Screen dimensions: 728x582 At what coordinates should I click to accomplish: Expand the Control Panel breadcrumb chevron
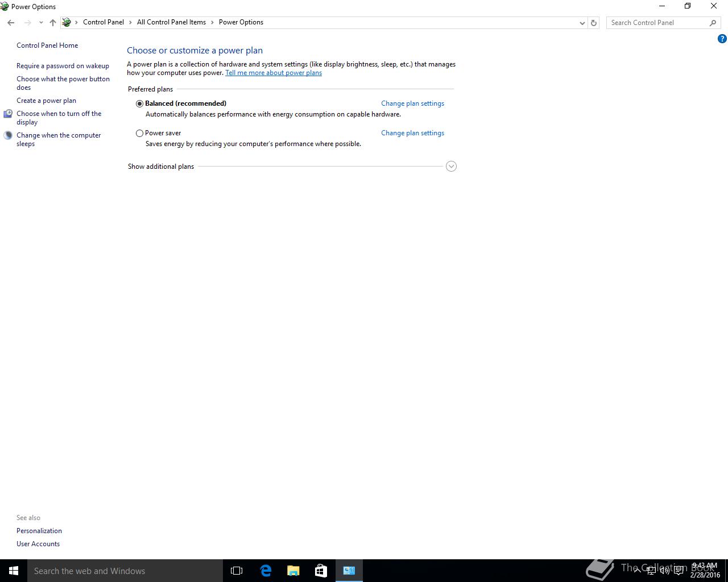click(130, 23)
